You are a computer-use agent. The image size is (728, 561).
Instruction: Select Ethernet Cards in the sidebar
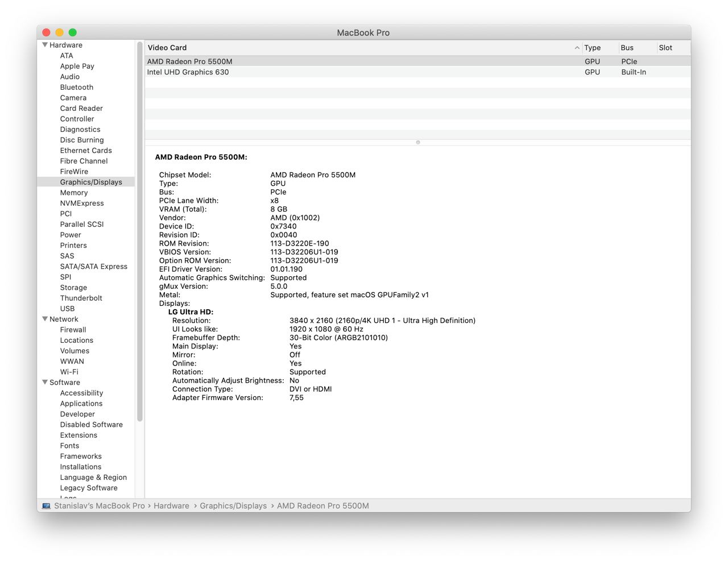[86, 150]
